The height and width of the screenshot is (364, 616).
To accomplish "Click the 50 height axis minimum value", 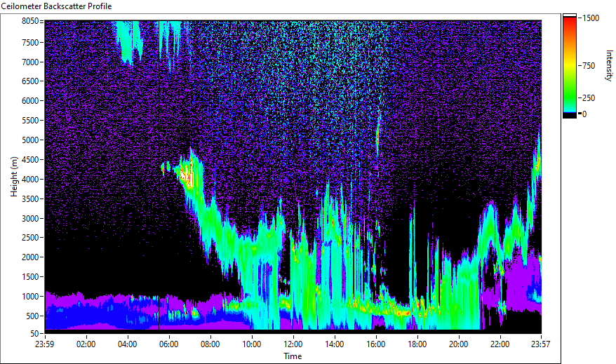I will [34, 334].
